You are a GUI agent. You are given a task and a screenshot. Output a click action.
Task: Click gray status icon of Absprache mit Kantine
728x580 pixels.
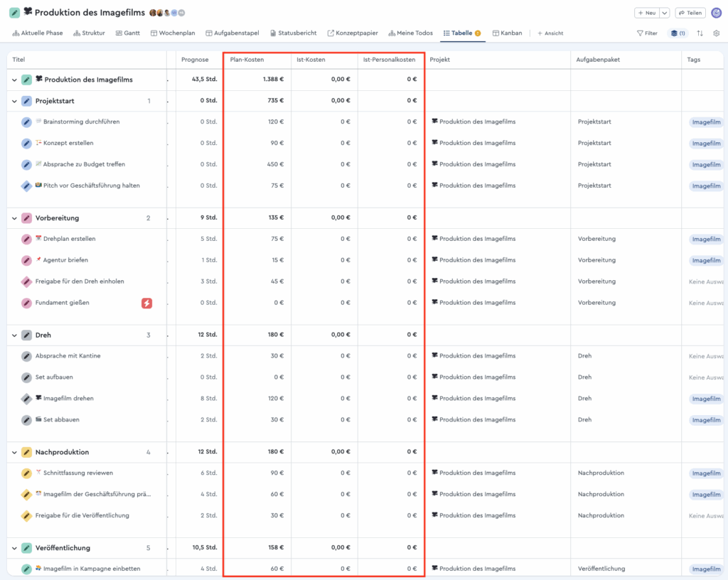pyautogui.click(x=26, y=356)
